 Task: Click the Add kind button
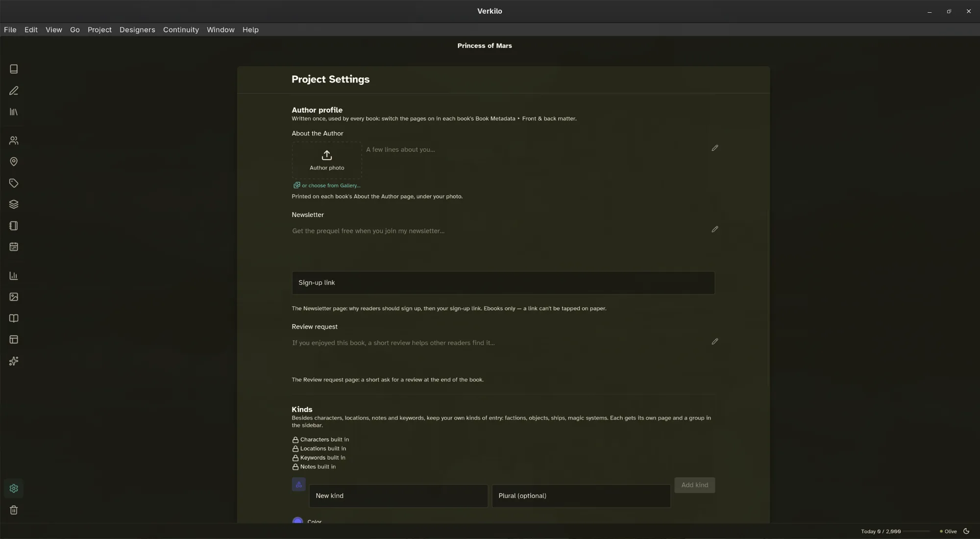tap(694, 485)
